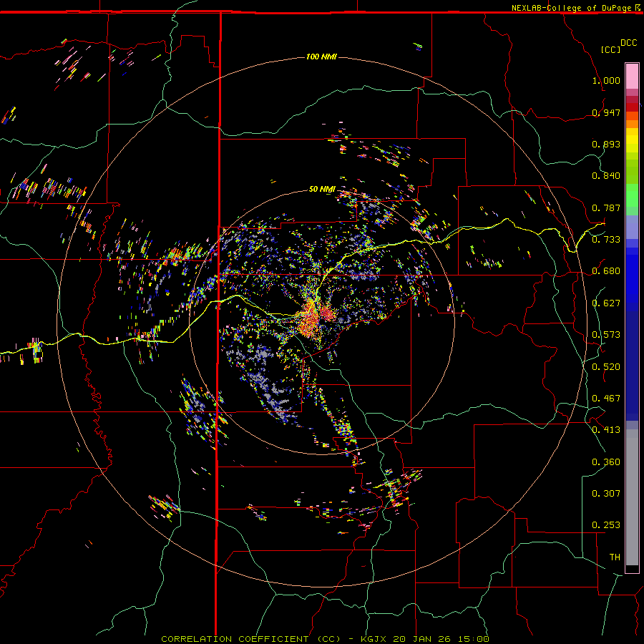Click the 0.253 scale value

pos(606,525)
